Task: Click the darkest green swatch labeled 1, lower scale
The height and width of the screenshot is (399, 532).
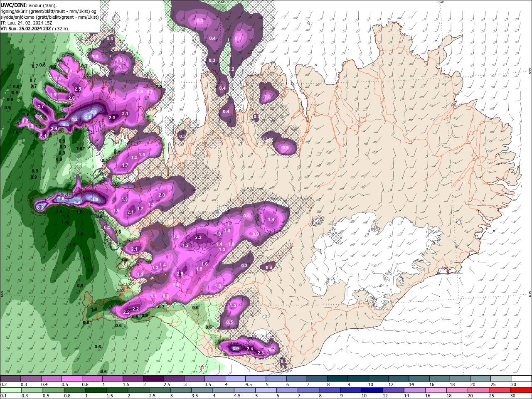Action: (95, 391)
